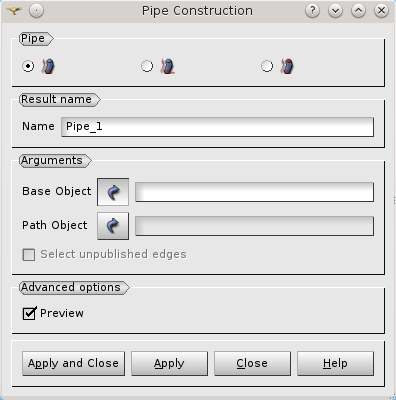Screen dimensions: 396x400
Task: Uncheck the Preview checkbox
Action: coord(29,313)
